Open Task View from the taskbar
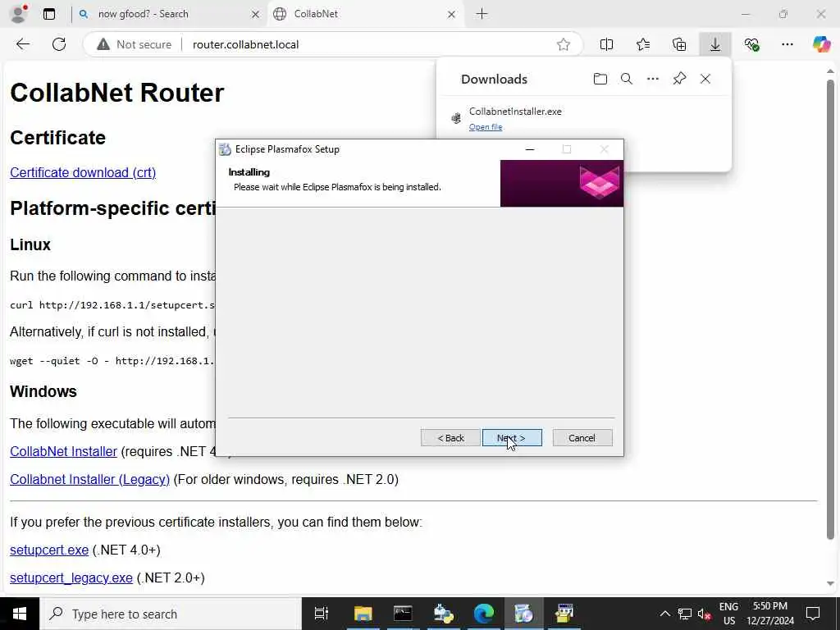This screenshot has height=630, width=840. point(322,614)
